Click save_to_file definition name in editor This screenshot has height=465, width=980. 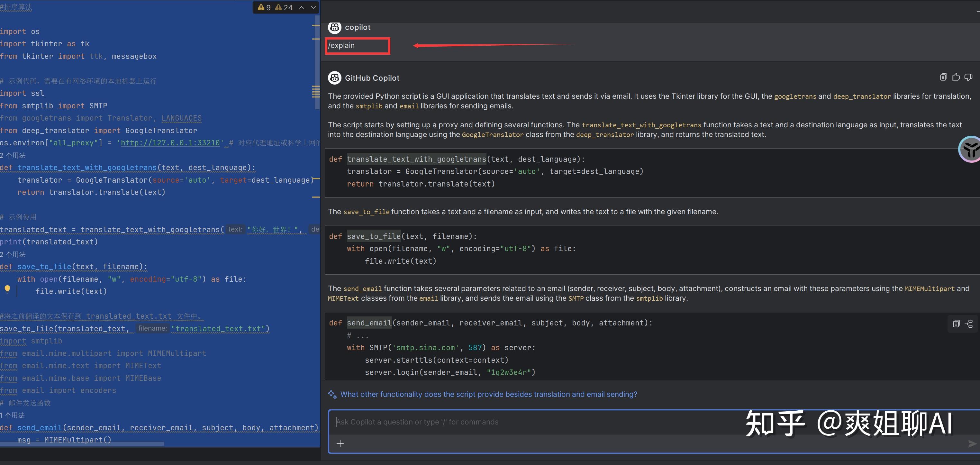(x=44, y=267)
